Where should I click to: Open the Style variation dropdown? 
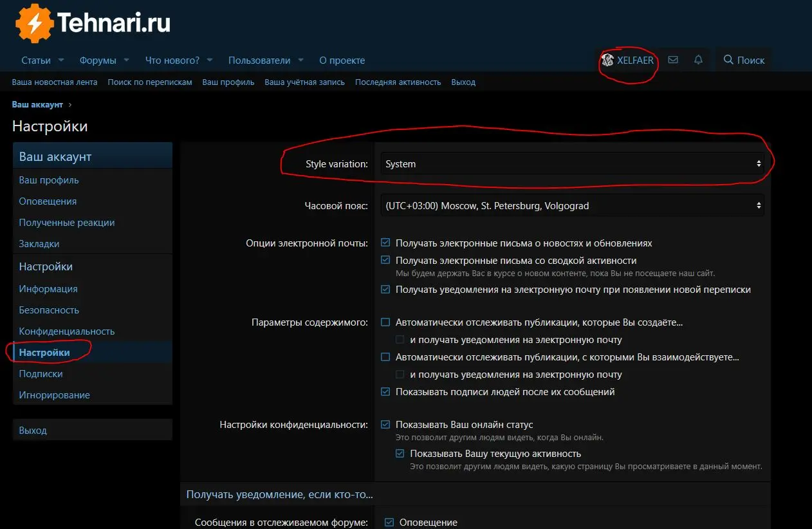571,164
